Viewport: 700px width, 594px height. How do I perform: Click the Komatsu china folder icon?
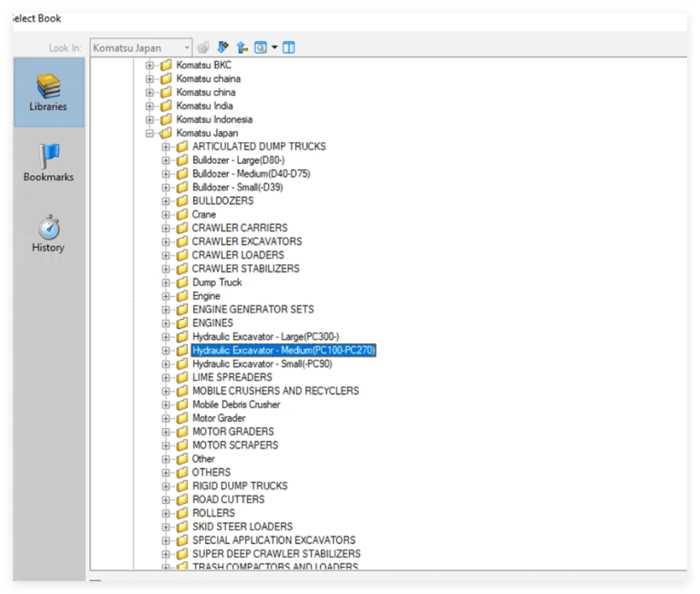[x=166, y=92]
